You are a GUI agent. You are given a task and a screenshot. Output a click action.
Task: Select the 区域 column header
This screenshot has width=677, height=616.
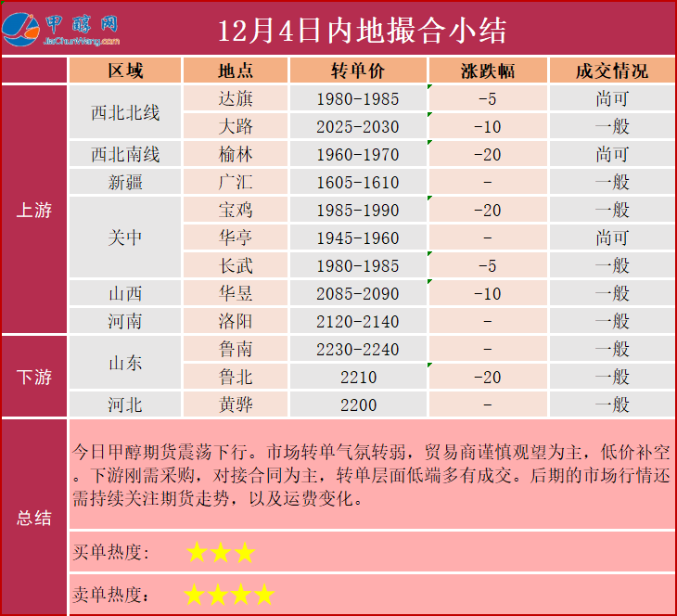point(125,71)
